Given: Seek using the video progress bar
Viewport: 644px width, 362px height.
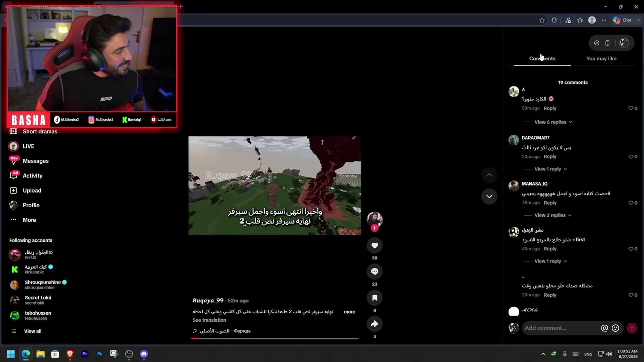Looking at the screenshot, I should 275,338.
